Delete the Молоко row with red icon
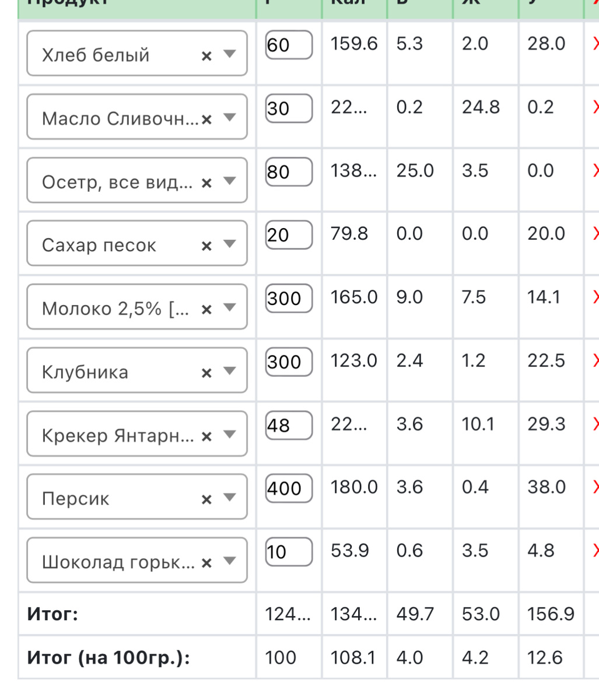 (596, 297)
